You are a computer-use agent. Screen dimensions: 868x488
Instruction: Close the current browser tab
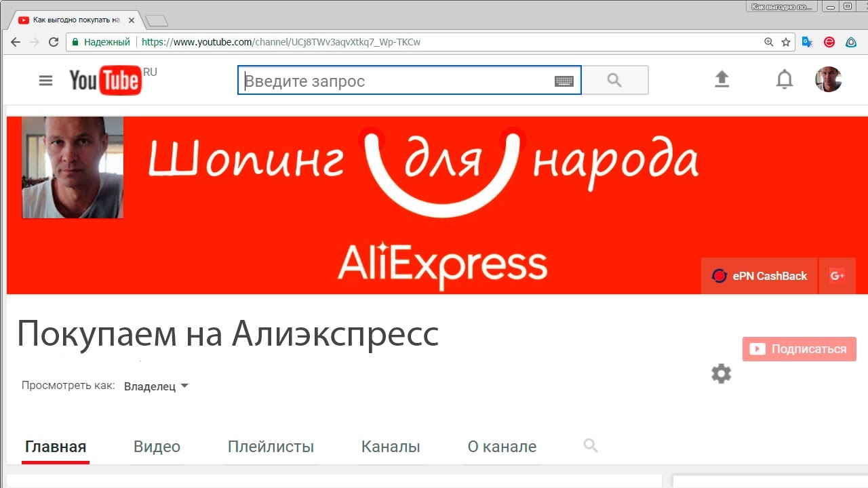(x=131, y=20)
